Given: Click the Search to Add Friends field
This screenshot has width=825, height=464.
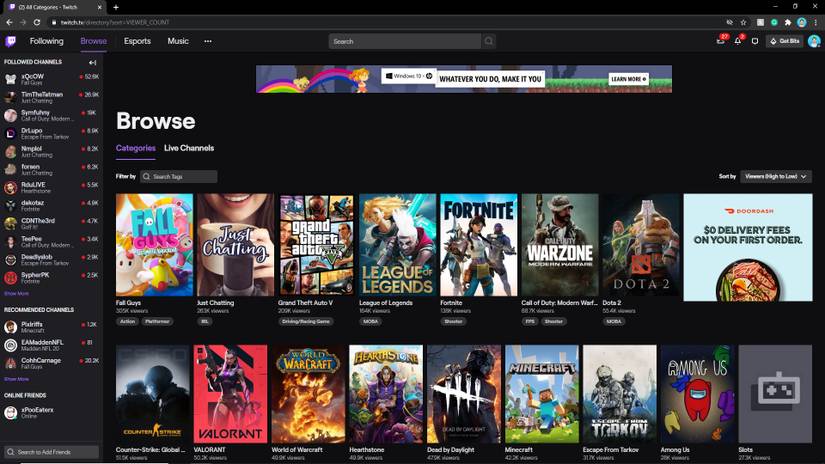Looking at the screenshot, I should pyautogui.click(x=52, y=452).
